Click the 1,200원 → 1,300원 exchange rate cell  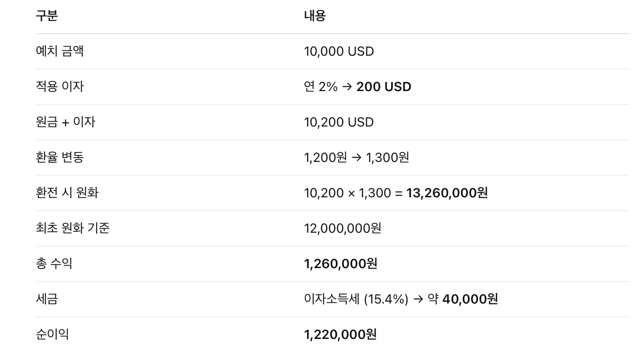(357, 158)
